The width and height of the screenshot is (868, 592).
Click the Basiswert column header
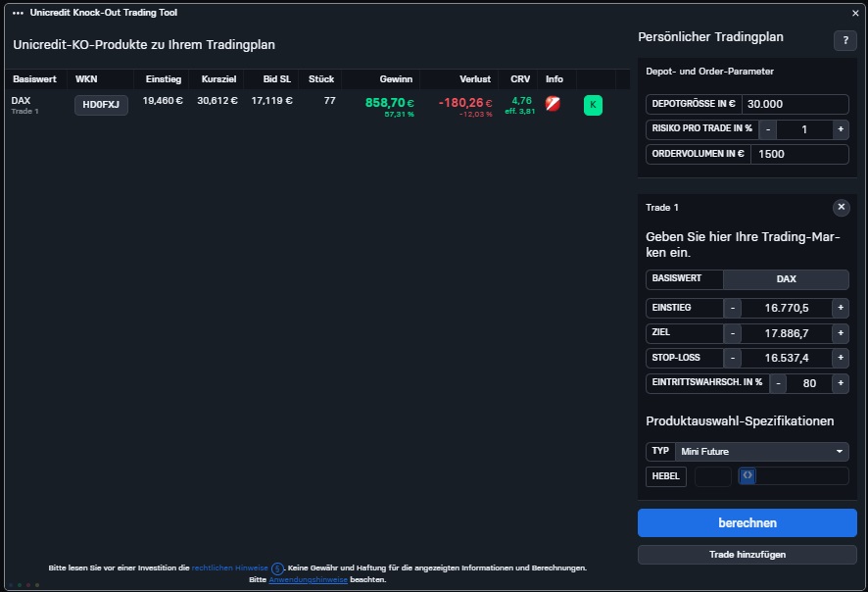coord(35,79)
